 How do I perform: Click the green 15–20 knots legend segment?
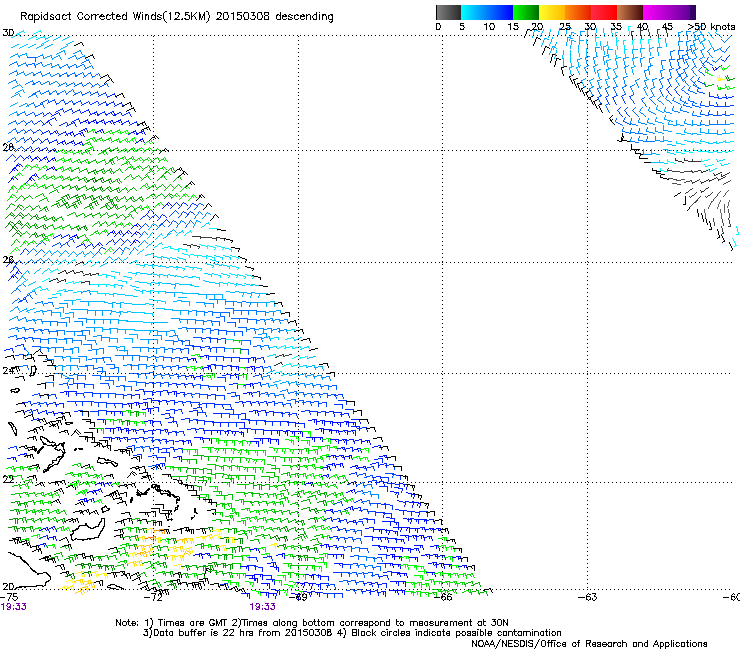pyautogui.click(x=526, y=12)
